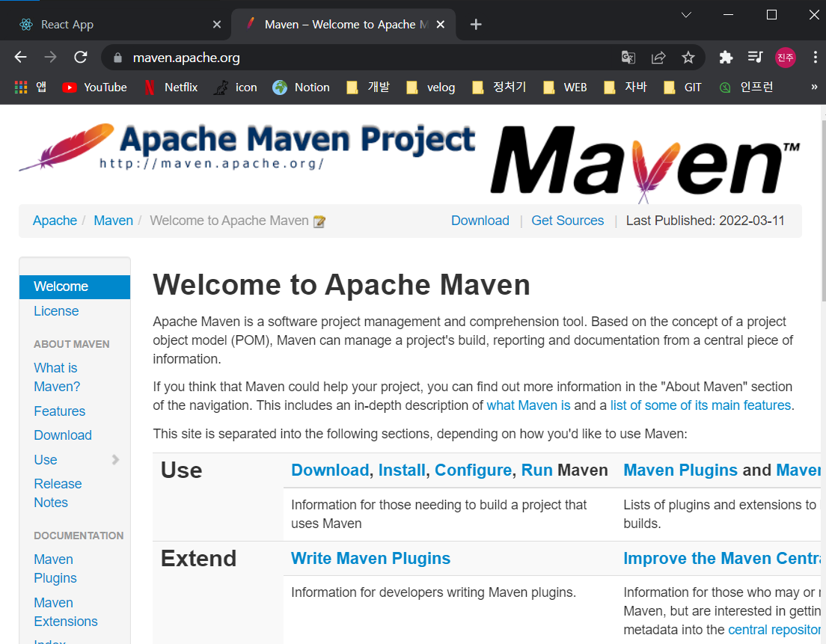Click the Google Translate icon in address bar
Image resolution: width=826 pixels, height=644 pixels.
coord(628,57)
